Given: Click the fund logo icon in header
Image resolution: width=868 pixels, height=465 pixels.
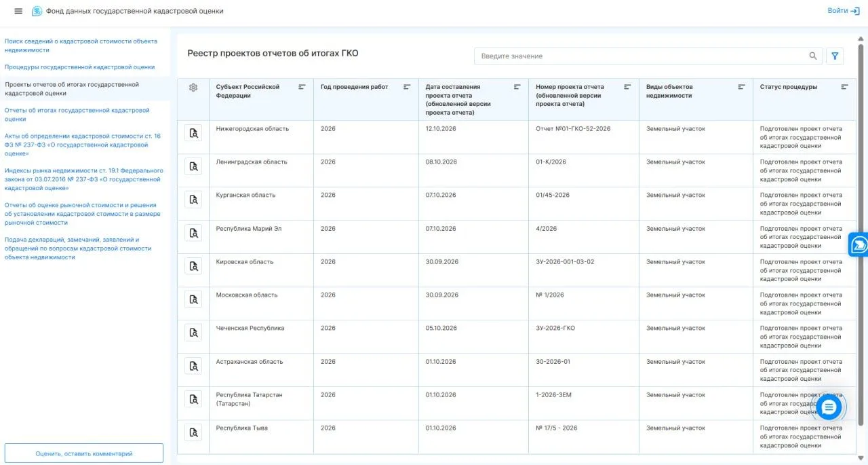Looking at the screenshot, I should click(37, 11).
